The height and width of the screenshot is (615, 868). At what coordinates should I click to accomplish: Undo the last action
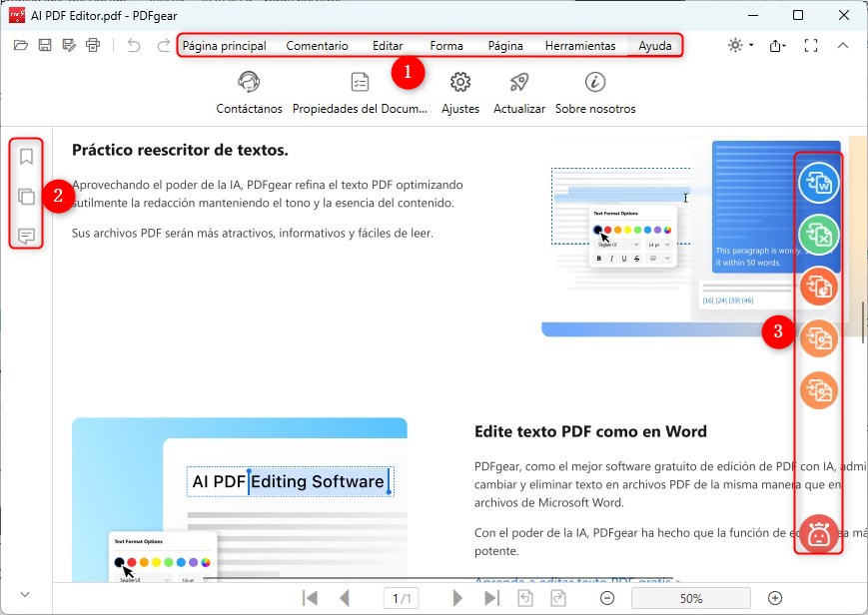pos(134,45)
